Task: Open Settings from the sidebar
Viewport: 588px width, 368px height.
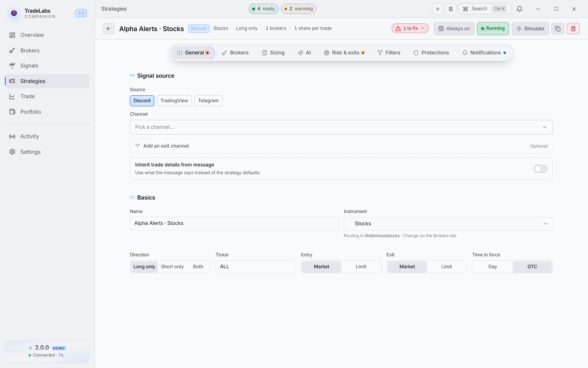Action: (47, 152)
